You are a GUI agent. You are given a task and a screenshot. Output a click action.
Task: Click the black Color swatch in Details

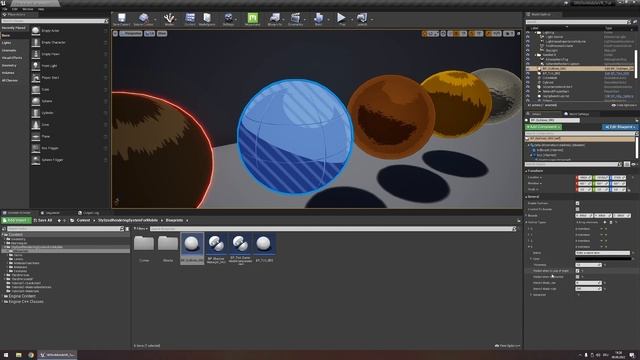point(602,259)
